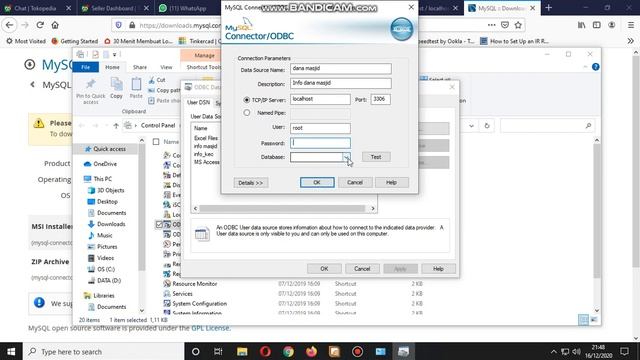Open Explorer Help question mark icon
The height and width of the screenshot is (360, 640).
pyautogui.click(x=596, y=67)
